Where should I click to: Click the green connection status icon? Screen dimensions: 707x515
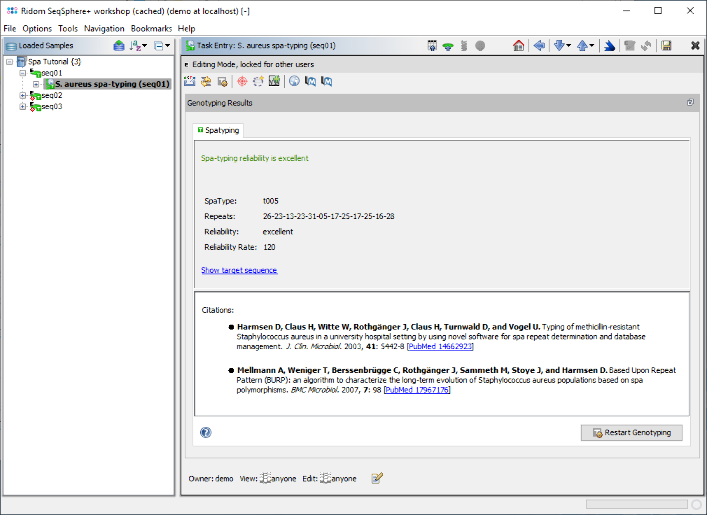tap(448, 46)
